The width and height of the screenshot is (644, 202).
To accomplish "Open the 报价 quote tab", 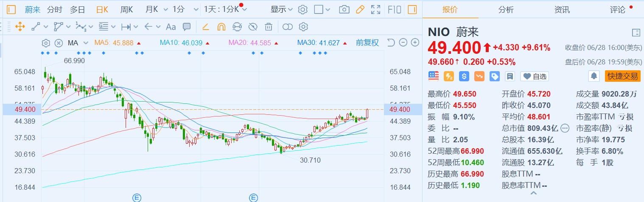I will (450, 9).
